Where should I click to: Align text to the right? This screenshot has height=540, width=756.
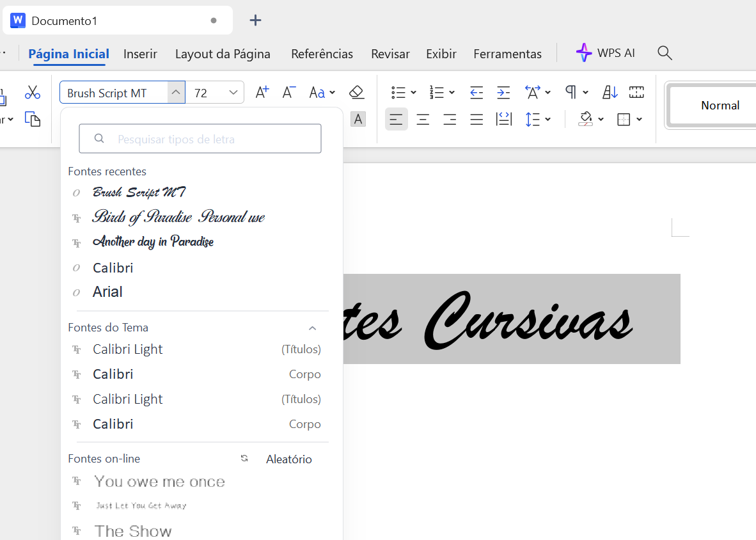coord(450,119)
